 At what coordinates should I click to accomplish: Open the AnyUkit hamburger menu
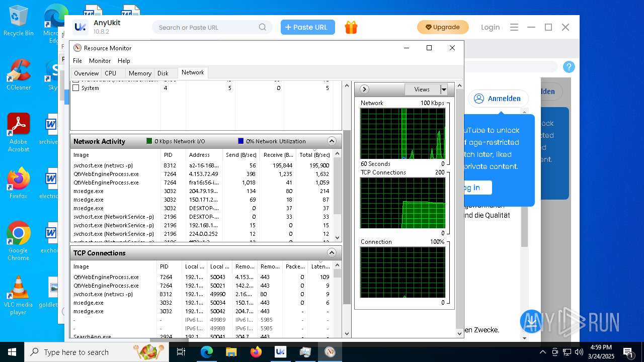click(514, 27)
